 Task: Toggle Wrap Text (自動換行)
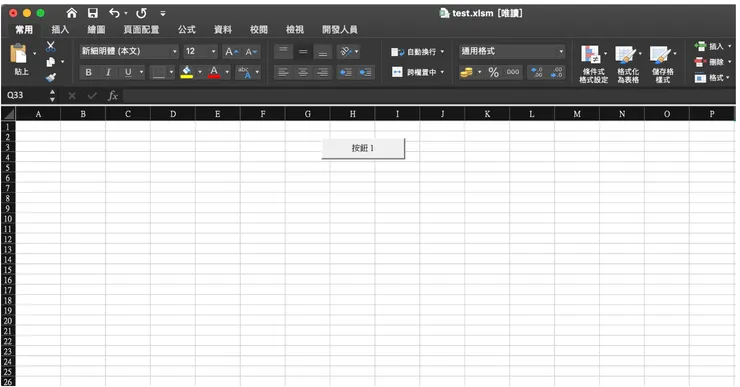click(417, 52)
